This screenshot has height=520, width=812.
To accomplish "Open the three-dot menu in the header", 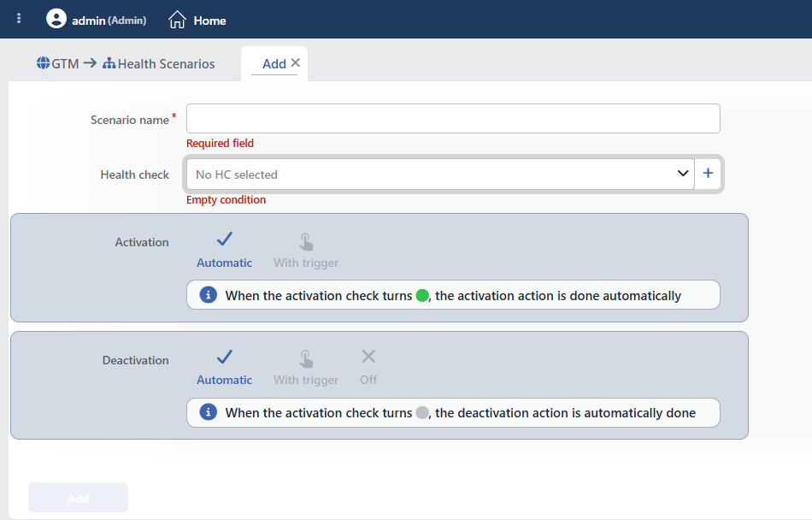I will click(x=19, y=19).
